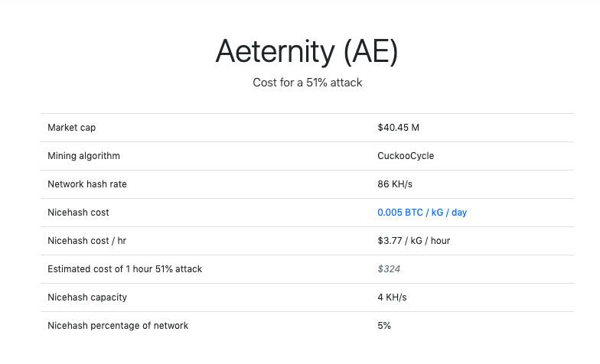Screen dimensions: 600x364
Task: Click the italic $324 attack cost value
Action: click(x=389, y=269)
